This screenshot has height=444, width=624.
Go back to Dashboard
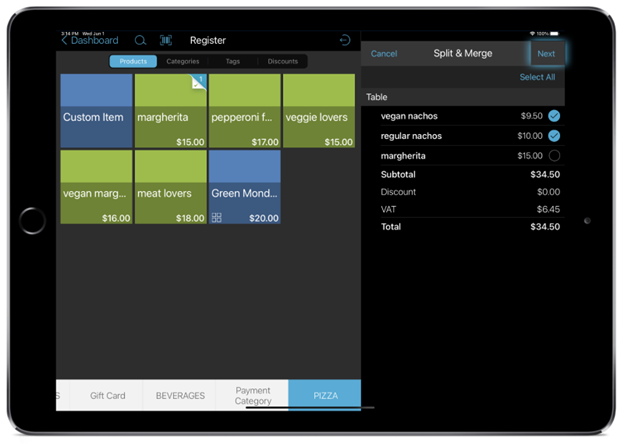click(x=90, y=41)
